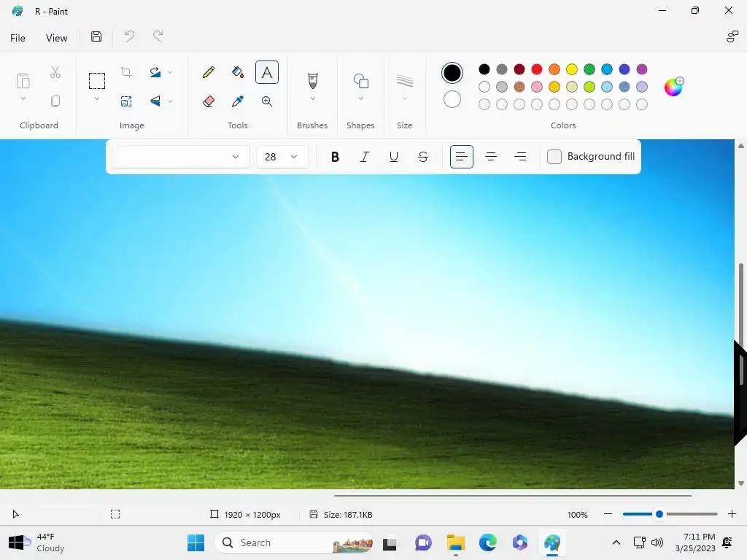Click the Cut scissors icon
The height and width of the screenshot is (560, 747).
coord(55,72)
